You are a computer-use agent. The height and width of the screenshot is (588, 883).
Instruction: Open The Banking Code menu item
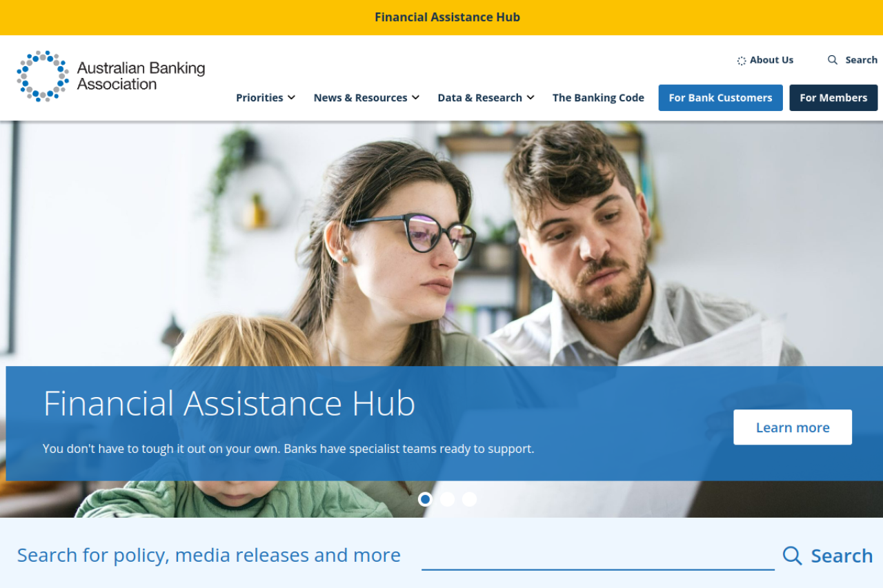coord(598,98)
